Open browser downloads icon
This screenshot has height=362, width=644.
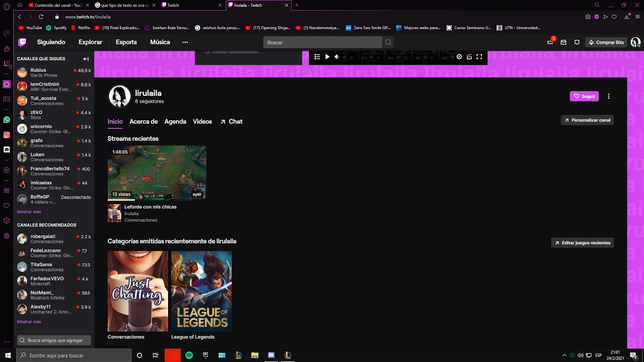(x=626, y=17)
